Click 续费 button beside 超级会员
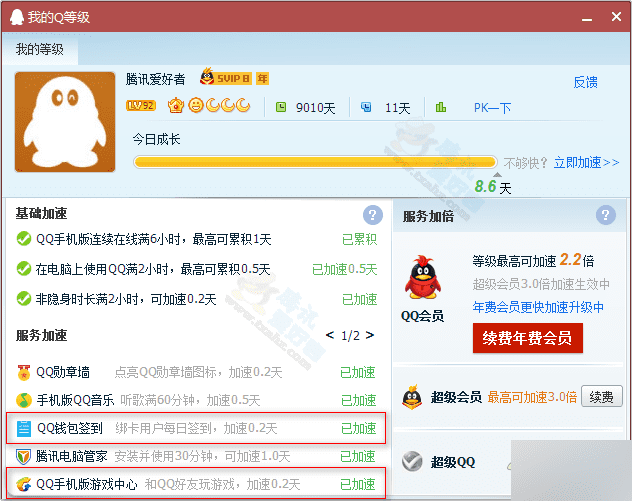 tap(601, 397)
